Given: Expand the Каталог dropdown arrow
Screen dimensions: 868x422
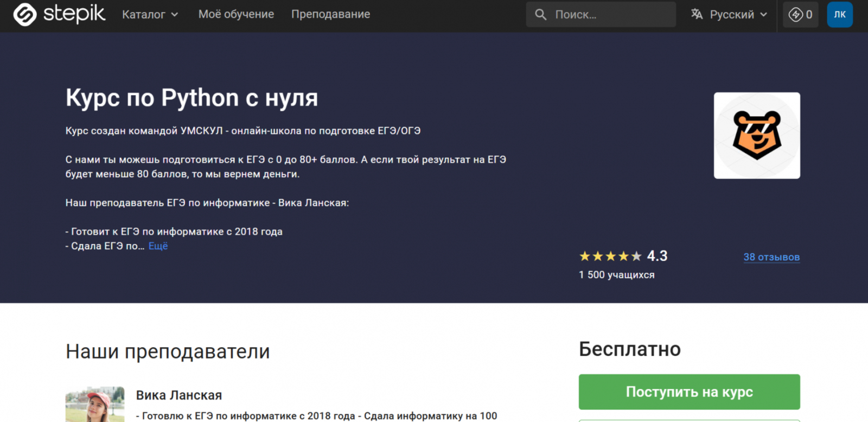Looking at the screenshot, I should (175, 15).
